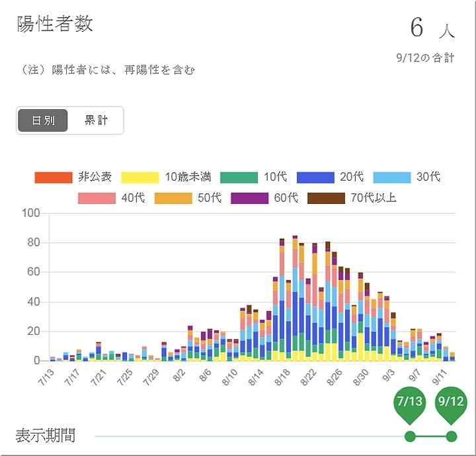Click the date range slider track
The width and height of the screenshot is (476, 456).
point(251,436)
